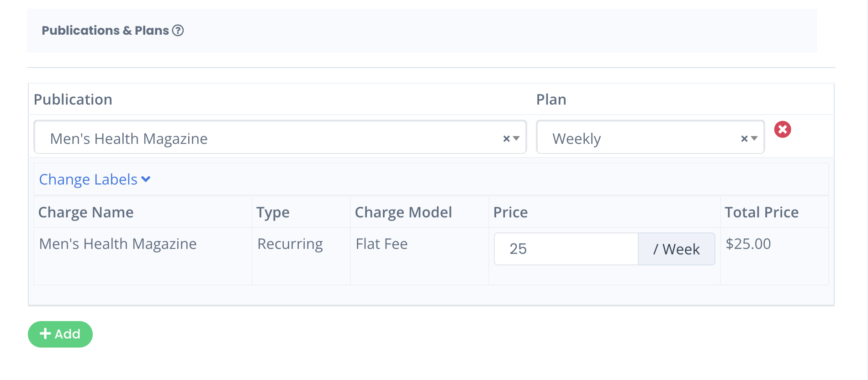Click the Charge Name column header
The height and width of the screenshot is (380, 868).
[86, 212]
